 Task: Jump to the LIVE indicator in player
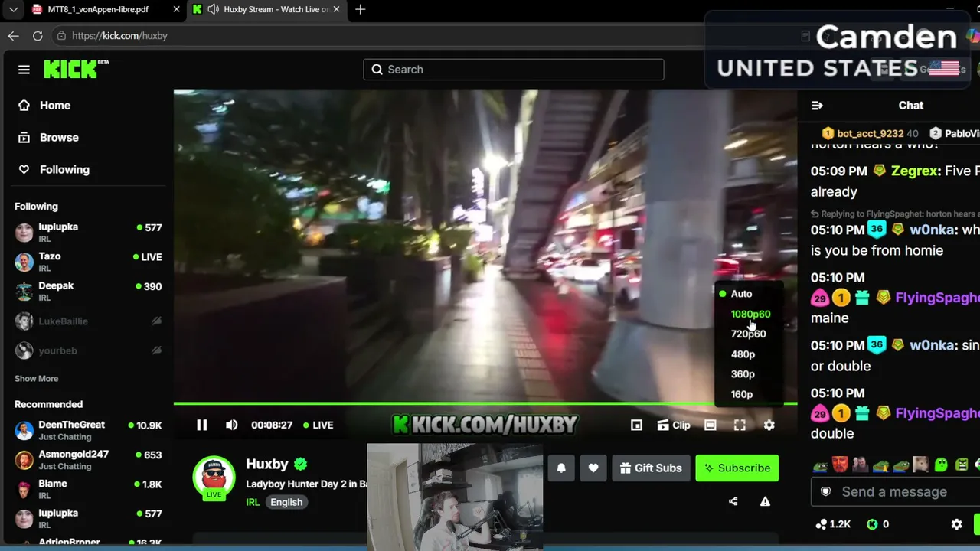point(318,425)
